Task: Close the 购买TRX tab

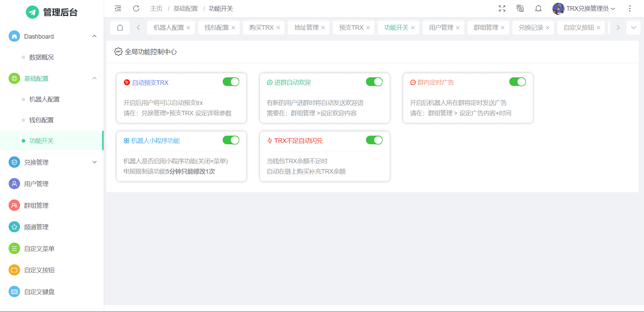Action: coord(278,28)
